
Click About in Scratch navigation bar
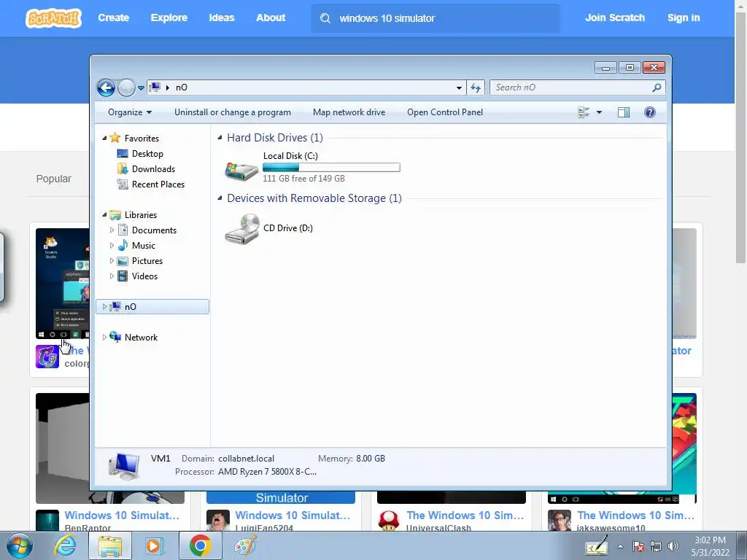point(271,17)
